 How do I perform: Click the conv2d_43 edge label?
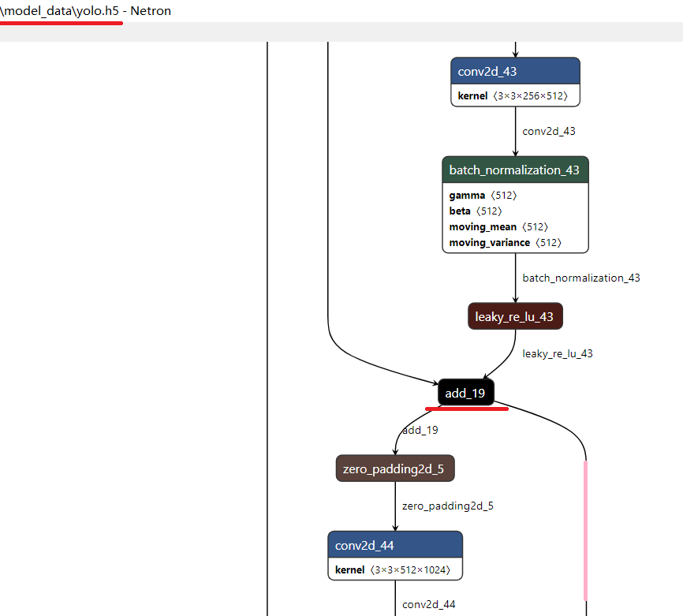tap(549, 131)
